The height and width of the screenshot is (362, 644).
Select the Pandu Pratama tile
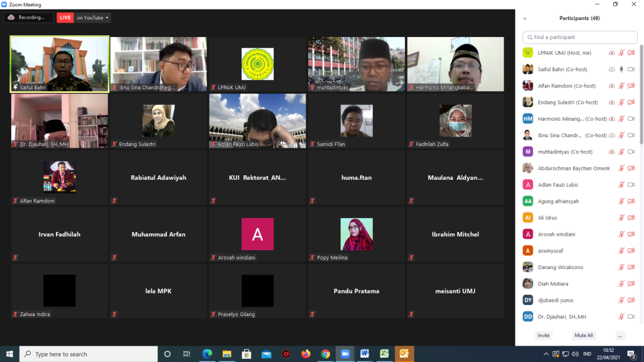point(357,290)
